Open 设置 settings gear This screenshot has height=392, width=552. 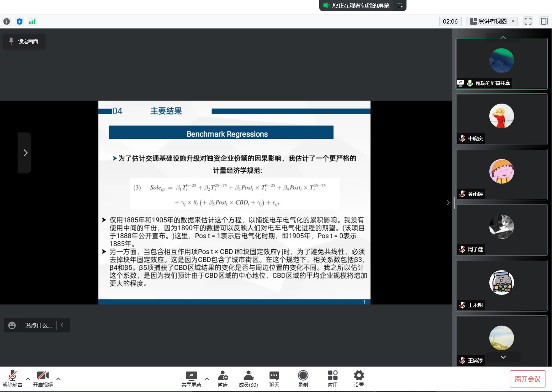tap(359, 379)
